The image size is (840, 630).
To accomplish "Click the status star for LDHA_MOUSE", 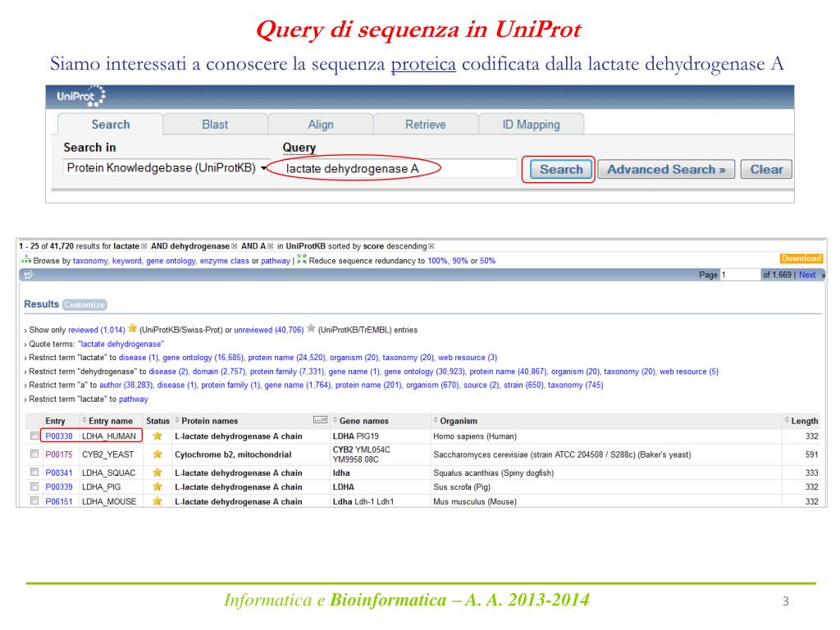I will click(x=157, y=501).
